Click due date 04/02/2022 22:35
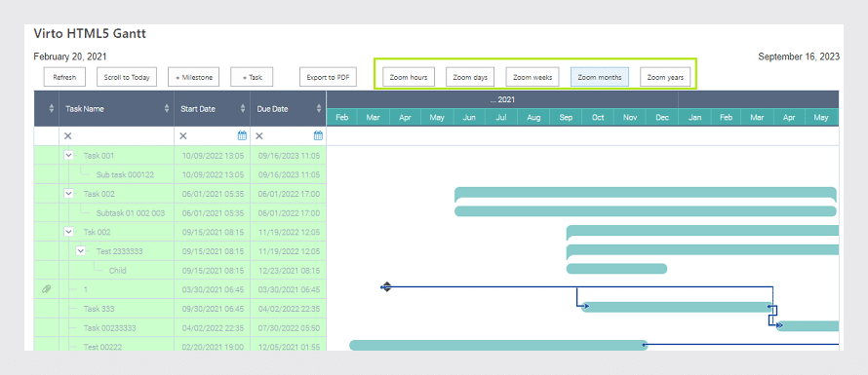This screenshot has width=868, height=375. coord(289,309)
